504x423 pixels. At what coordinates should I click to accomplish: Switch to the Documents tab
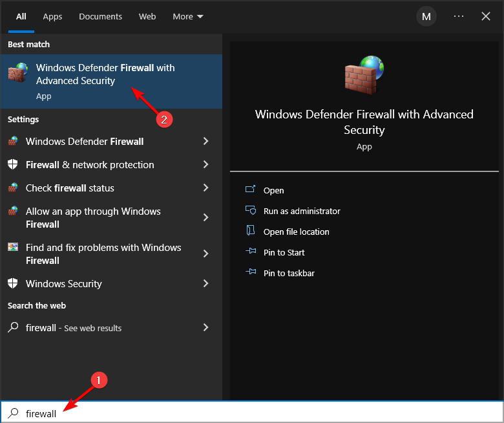(x=100, y=16)
